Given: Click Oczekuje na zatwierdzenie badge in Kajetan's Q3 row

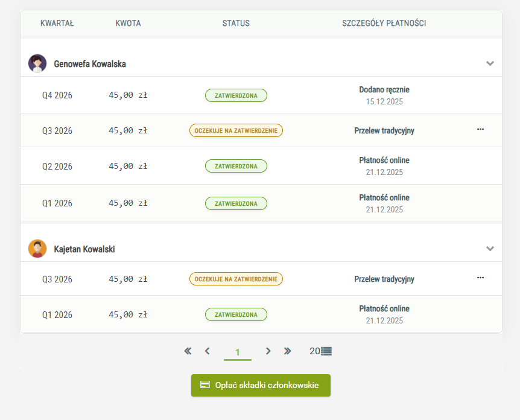Looking at the screenshot, I should point(236,279).
